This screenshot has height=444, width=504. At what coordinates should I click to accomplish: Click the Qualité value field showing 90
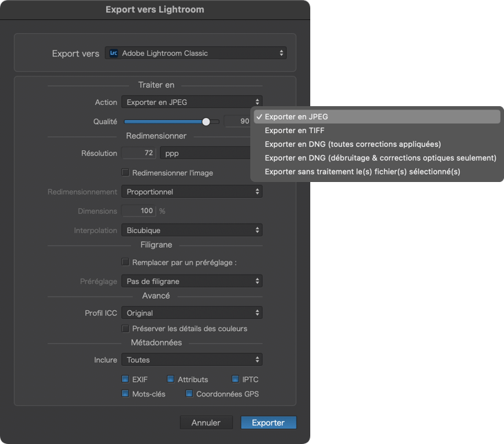pyautogui.click(x=237, y=121)
